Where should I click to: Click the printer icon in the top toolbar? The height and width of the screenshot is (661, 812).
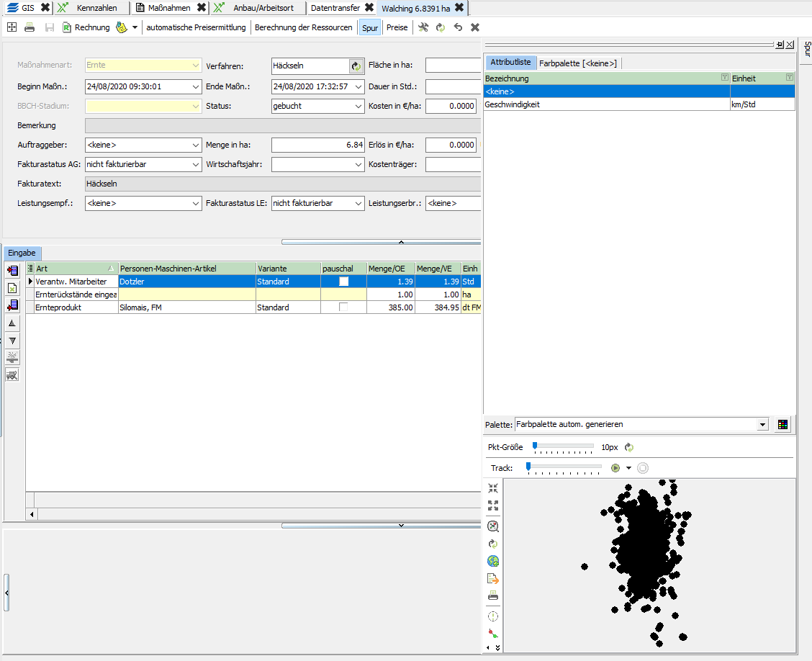point(30,27)
